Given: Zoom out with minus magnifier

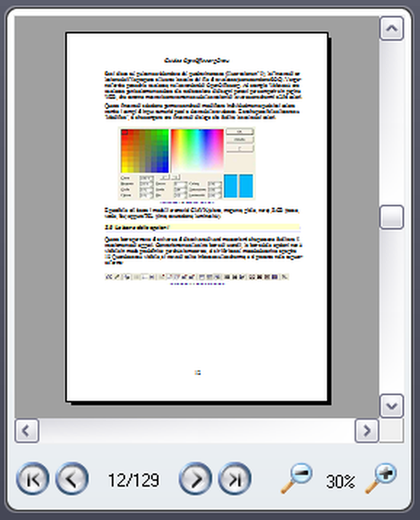Looking at the screenshot, I should coord(296,478).
